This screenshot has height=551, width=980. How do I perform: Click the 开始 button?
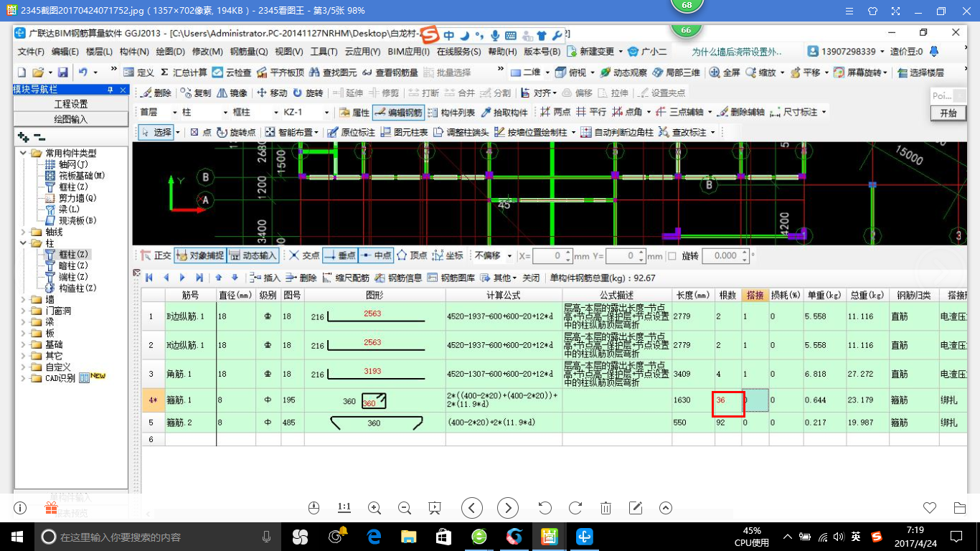click(x=948, y=113)
